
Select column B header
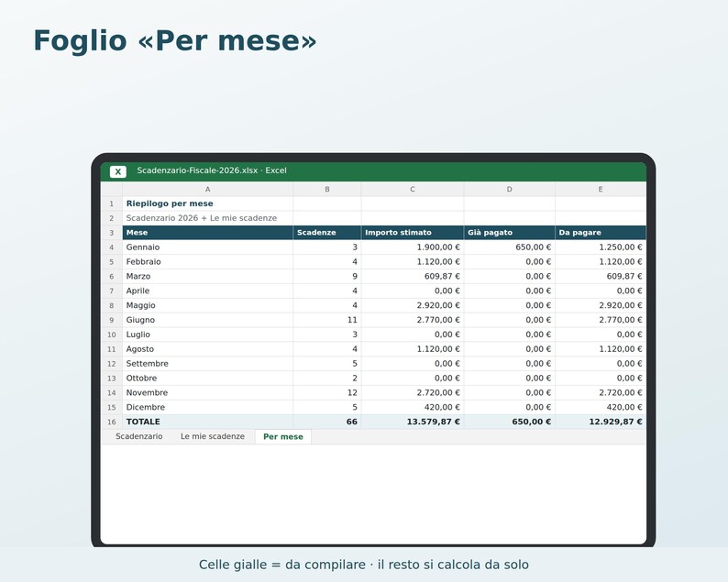click(x=326, y=189)
